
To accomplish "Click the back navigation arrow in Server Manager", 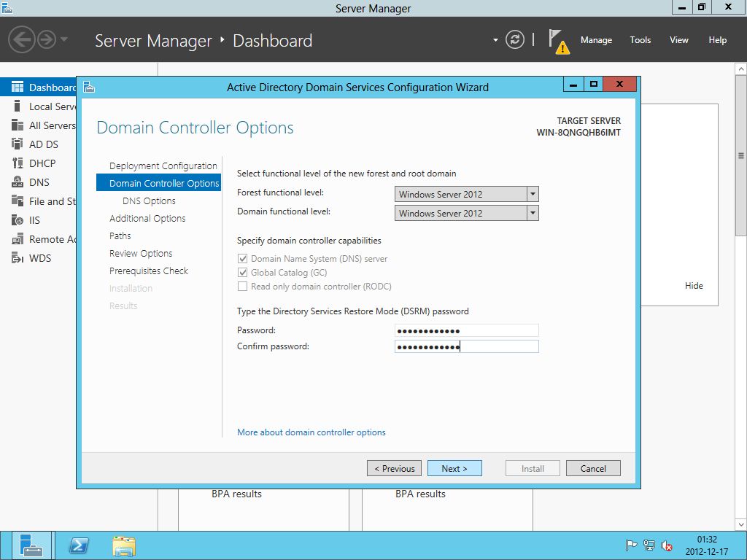I will coord(21,39).
